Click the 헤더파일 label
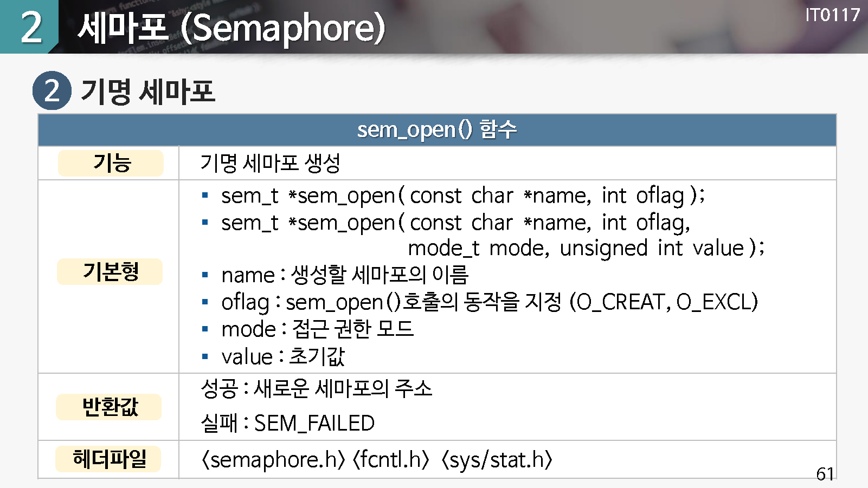The height and width of the screenshot is (488, 868). [108, 459]
